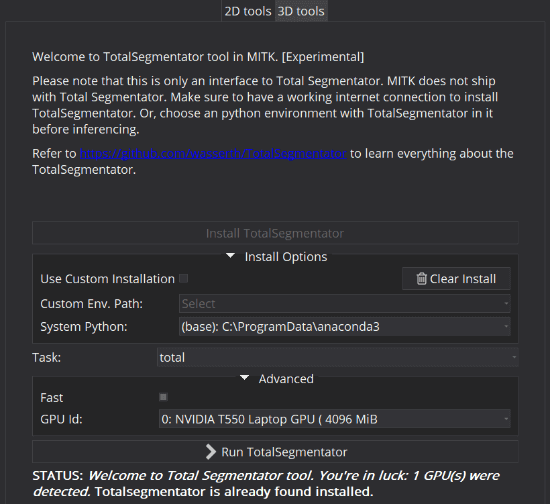The width and height of the screenshot is (550, 504).
Task: Switch to the 2D tools tab
Action: click(248, 11)
